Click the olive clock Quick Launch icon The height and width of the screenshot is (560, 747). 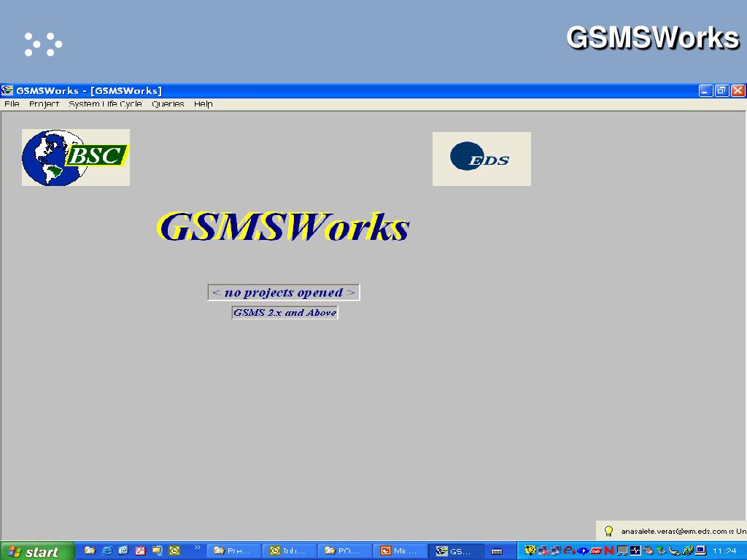174,551
